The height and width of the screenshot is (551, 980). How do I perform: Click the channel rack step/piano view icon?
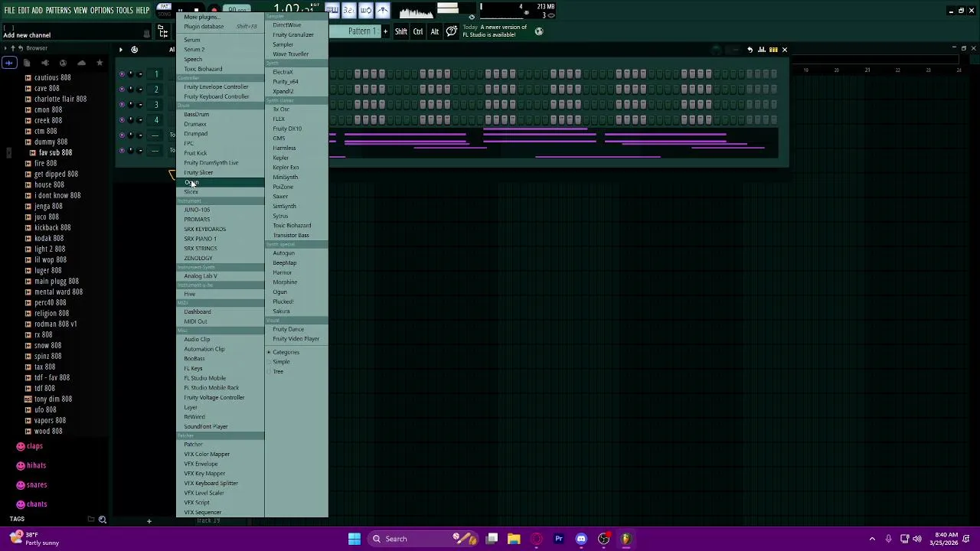[x=773, y=50]
